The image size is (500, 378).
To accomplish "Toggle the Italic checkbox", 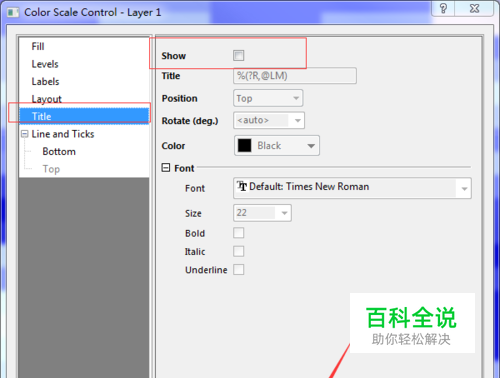I will pyautogui.click(x=239, y=251).
